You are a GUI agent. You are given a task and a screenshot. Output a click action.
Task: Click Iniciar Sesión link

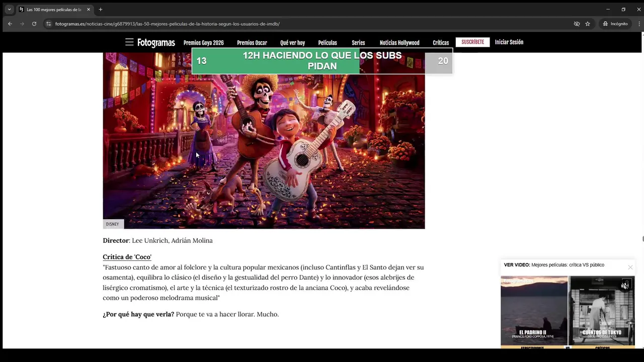509,42
